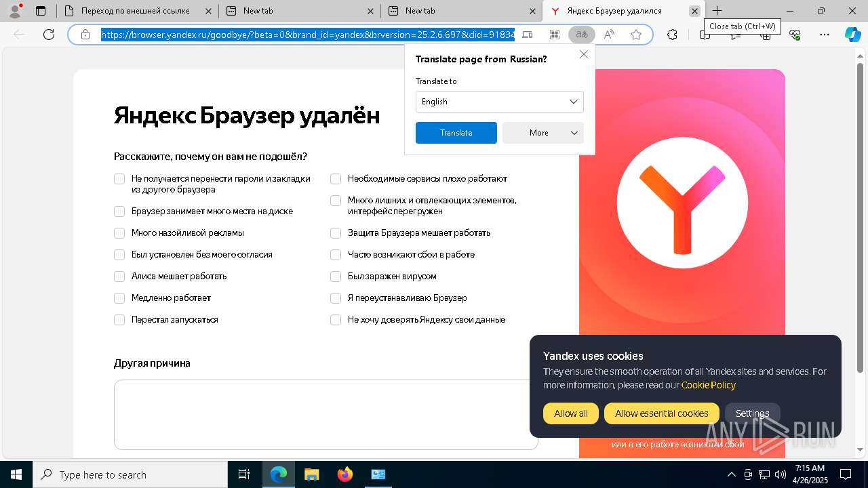Click 'Yandex uses cookies' heading
This screenshot has height=488, width=868.
(593, 356)
